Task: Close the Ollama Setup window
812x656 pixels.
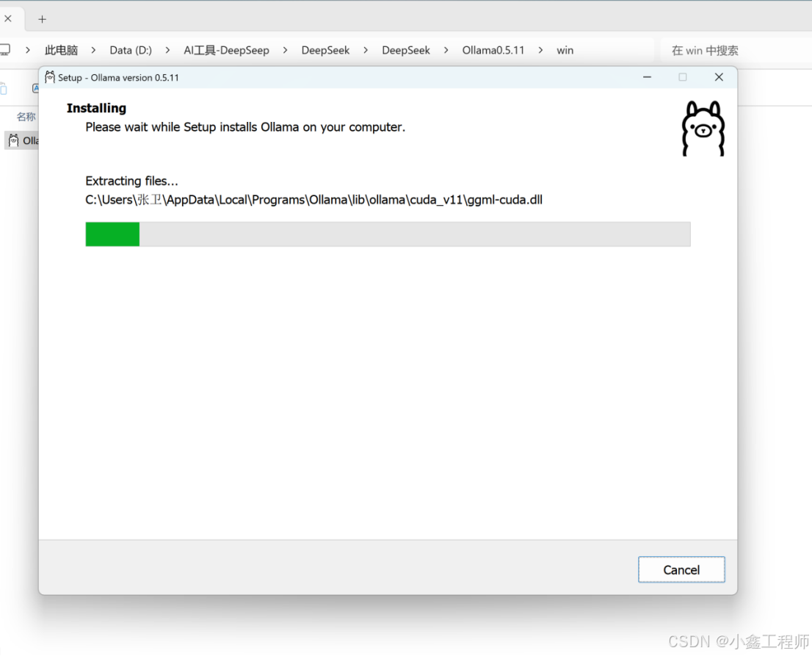Action: [719, 77]
